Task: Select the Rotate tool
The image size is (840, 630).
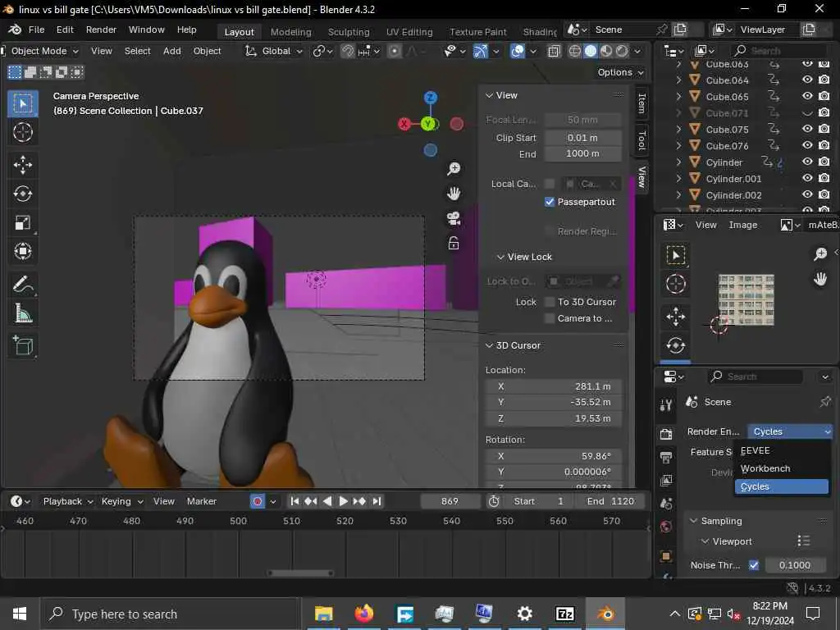Action: pyautogui.click(x=22, y=194)
